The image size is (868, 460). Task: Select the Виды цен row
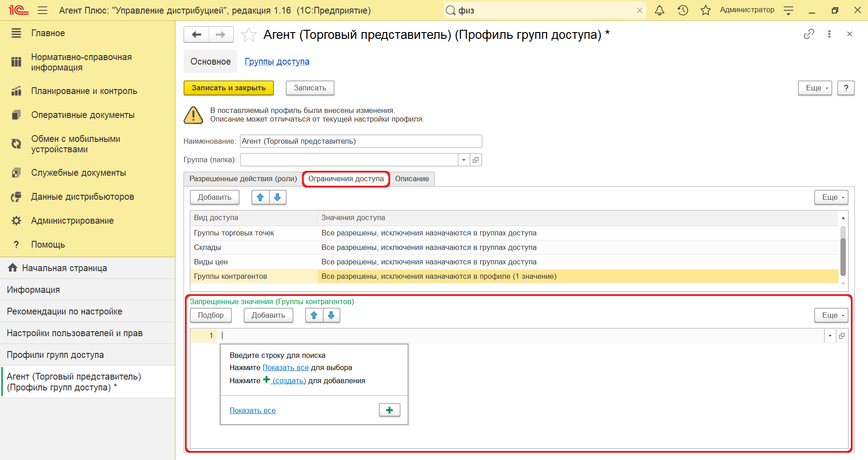point(514,262)
